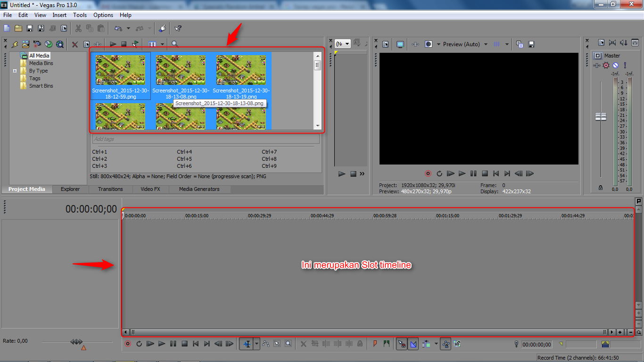Click the Open project folder icon
Viewport: 644px width, 362px height.
pos(18,28)
